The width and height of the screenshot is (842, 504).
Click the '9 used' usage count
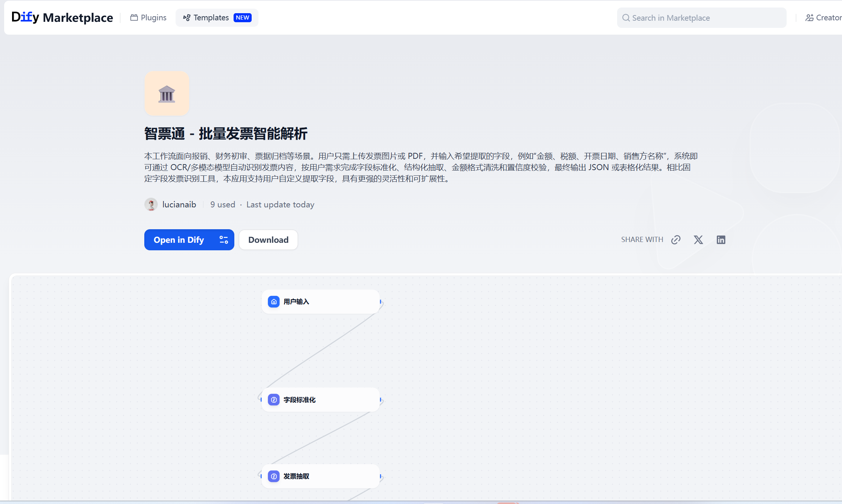(223, 204)
